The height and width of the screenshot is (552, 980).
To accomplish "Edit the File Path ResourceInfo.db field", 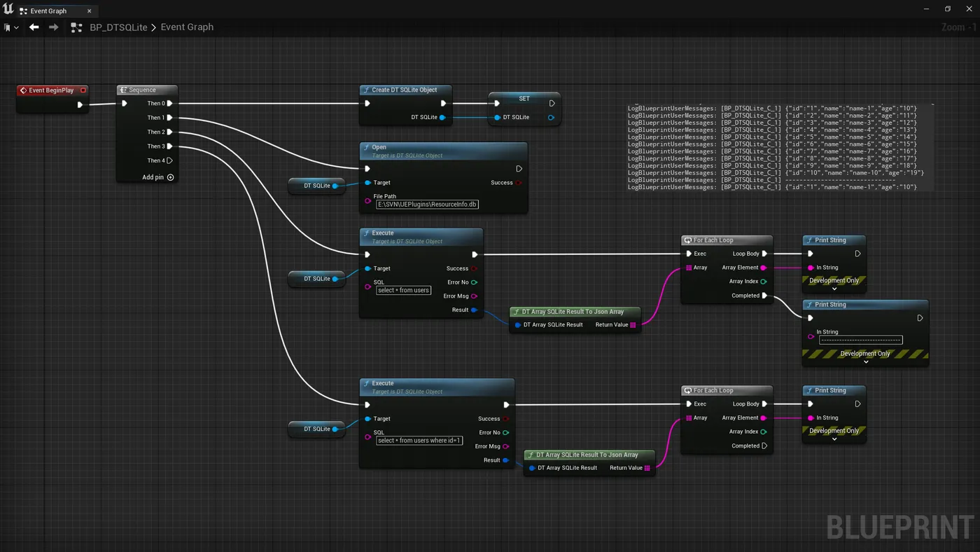I will tap(427, 205).
